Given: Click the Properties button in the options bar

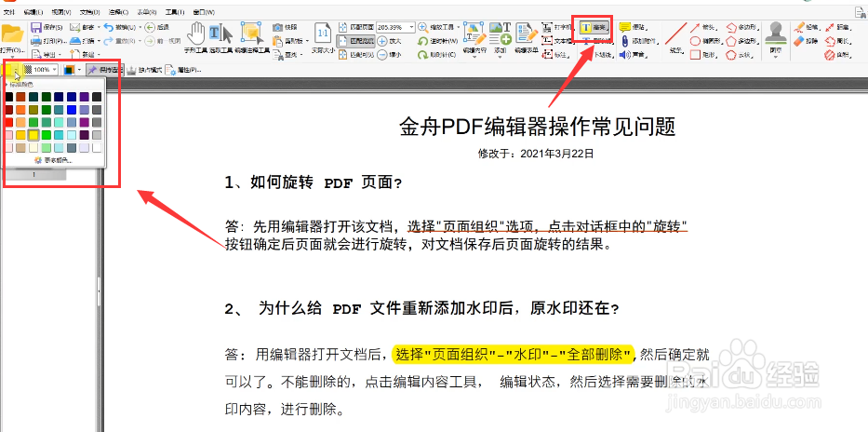Looking at the screenshot, I should [x=183, y=70].
